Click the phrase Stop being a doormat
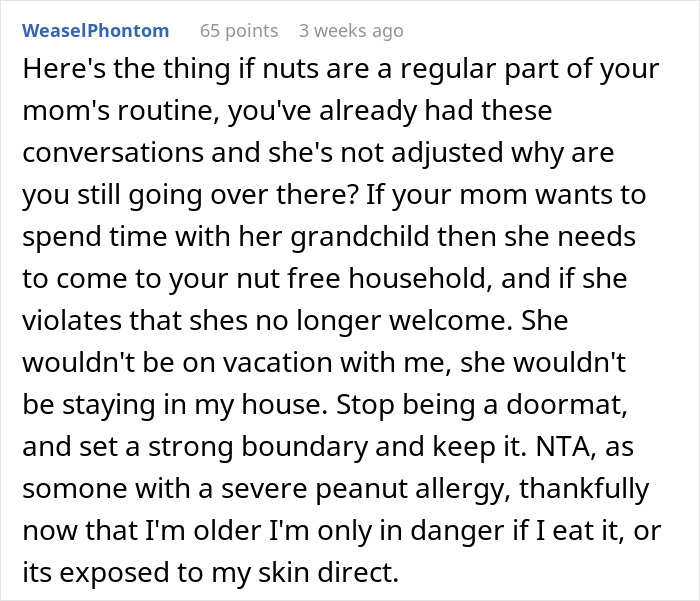700x601 pixels. [x=481, y=404]
